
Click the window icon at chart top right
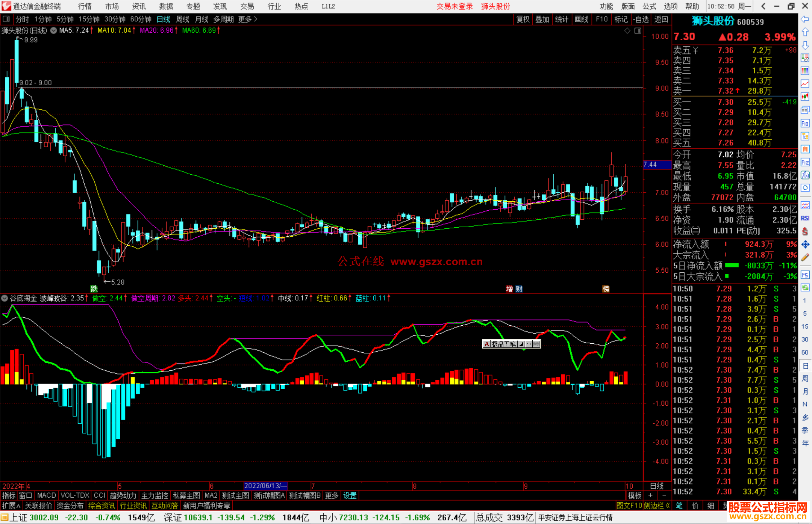pyautogui.click(x=638, y=31)
